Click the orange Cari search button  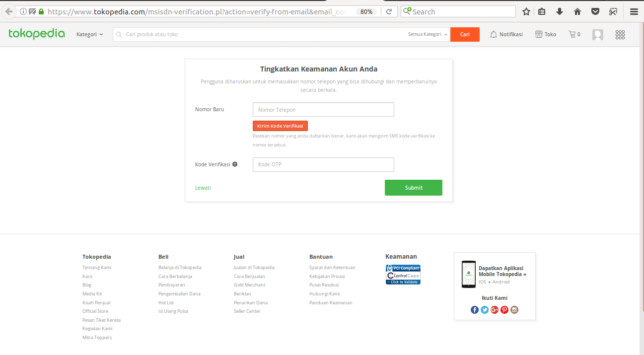pyautogui.click(x=465, y=34)
